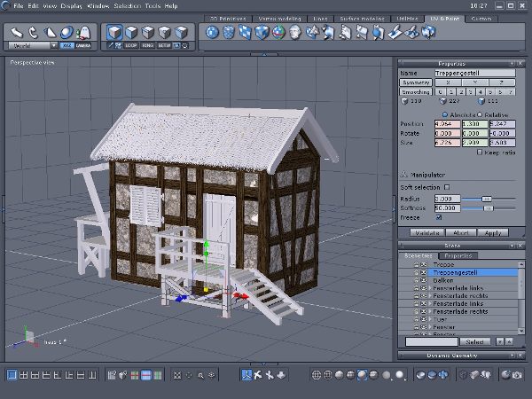The image size is (532, 399).
Task: Toggle the XYZ axis mode button
Action: [x=66, y=45]
